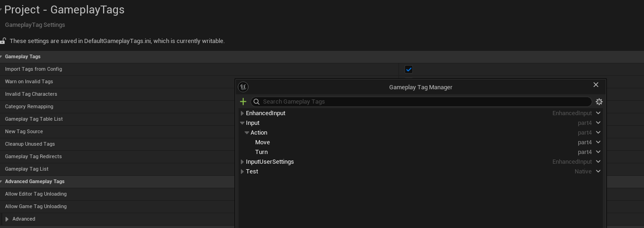Select the Action tag
This screenshot has width=644, height=228.
coord(259,133)
